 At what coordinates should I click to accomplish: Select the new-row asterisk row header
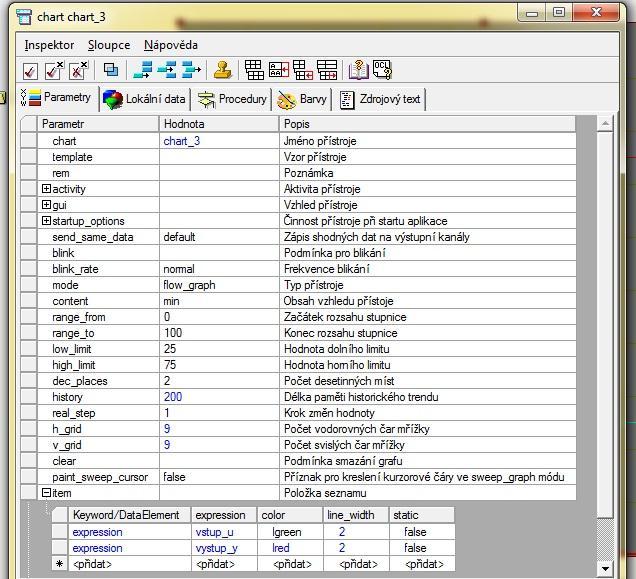coord(60,564)
